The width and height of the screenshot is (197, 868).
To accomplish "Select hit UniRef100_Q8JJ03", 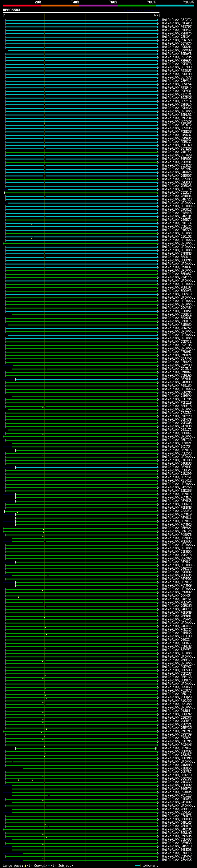I will click(177, 358).
